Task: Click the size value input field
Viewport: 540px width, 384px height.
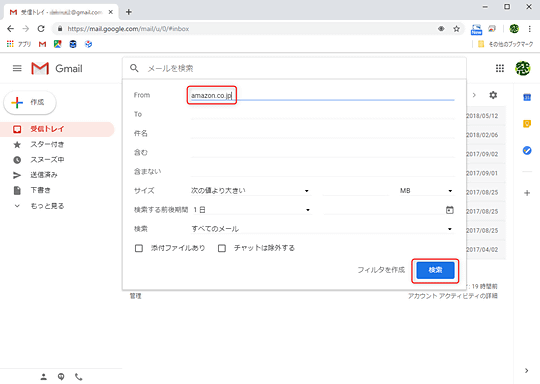Action: (x=356, y=190)
